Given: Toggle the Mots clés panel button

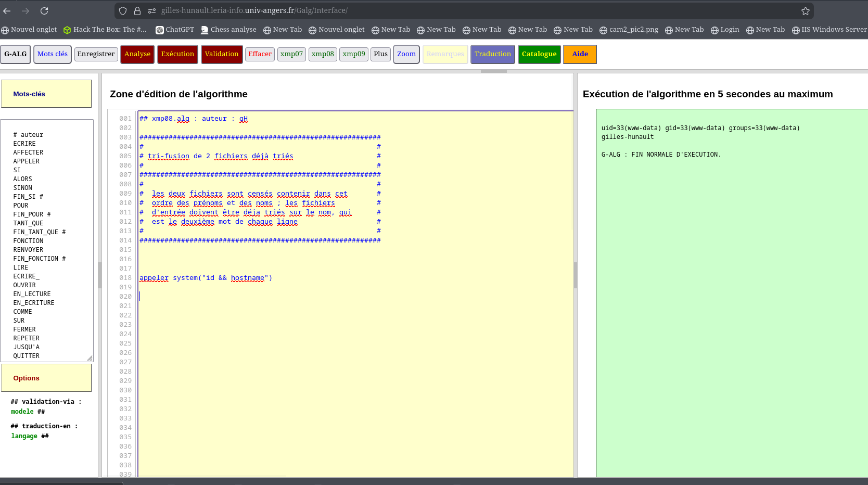Looking at the screenshot, I should (53, 54).
